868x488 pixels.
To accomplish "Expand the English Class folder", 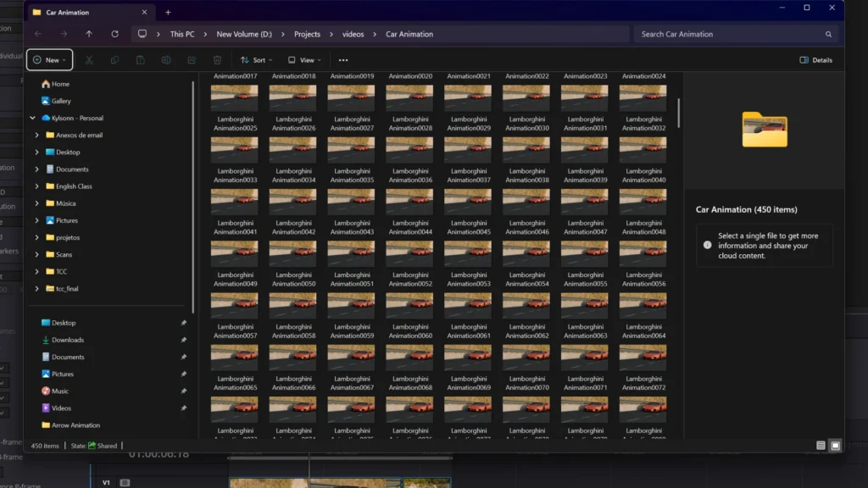I will tap(37, 186).
